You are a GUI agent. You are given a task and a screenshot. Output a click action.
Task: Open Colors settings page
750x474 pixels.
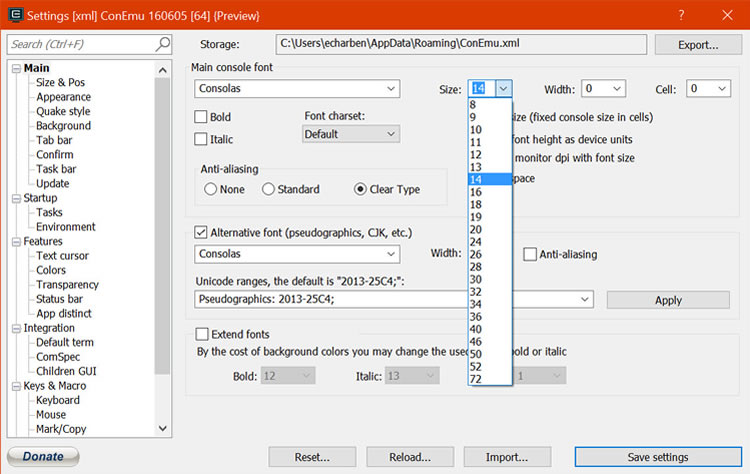(x=51, y=270)
